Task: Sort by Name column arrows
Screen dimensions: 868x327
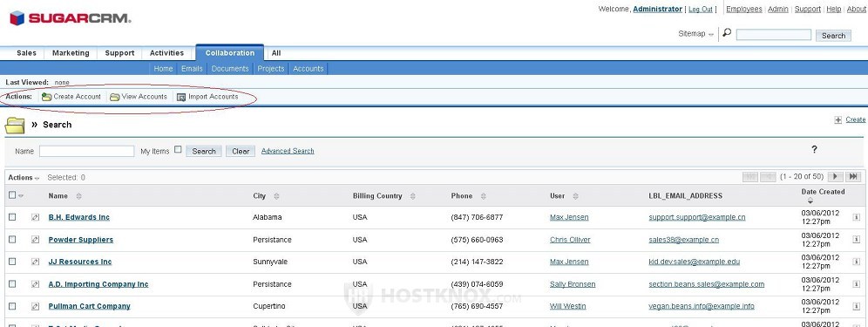Action: point(78,196)
